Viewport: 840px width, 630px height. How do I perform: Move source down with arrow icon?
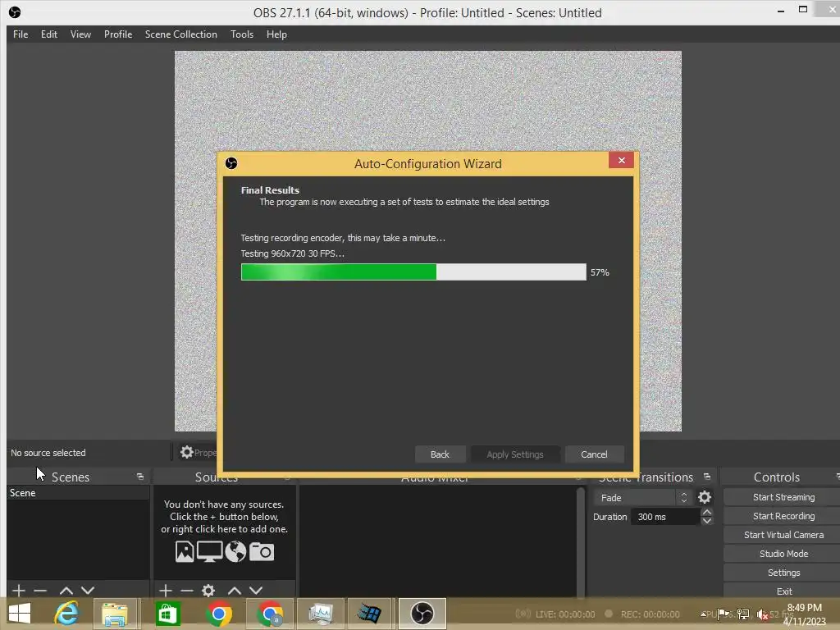[256, 591]
